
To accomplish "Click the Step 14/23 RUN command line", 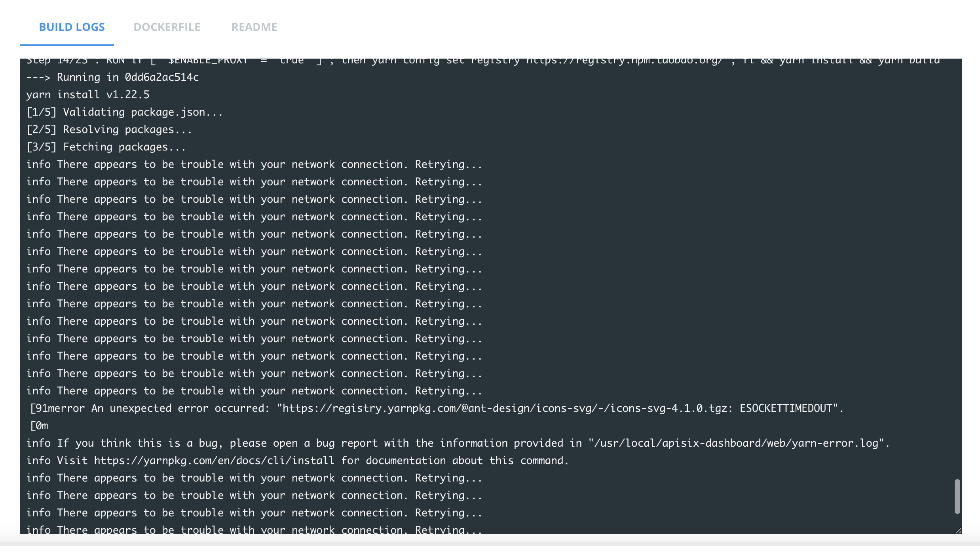I will 277,60.
